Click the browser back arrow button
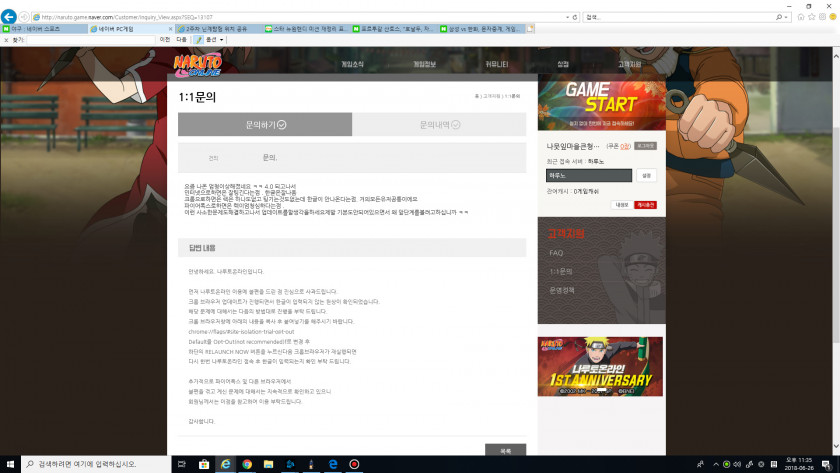 point(10,17)
